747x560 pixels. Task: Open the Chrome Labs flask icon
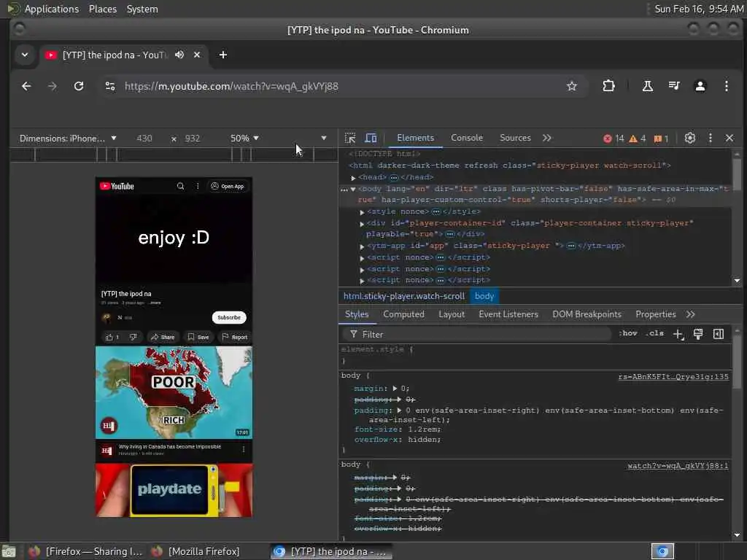pyautogui.click(x=648, y=86)
